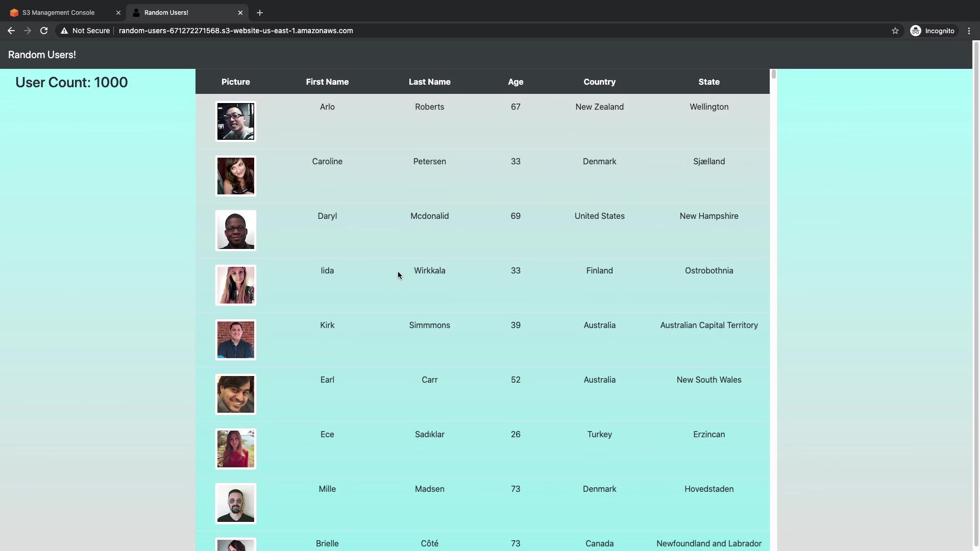Click the browser forward arrow
Viewport: 980px width, 551px height.
pos(28,31)
